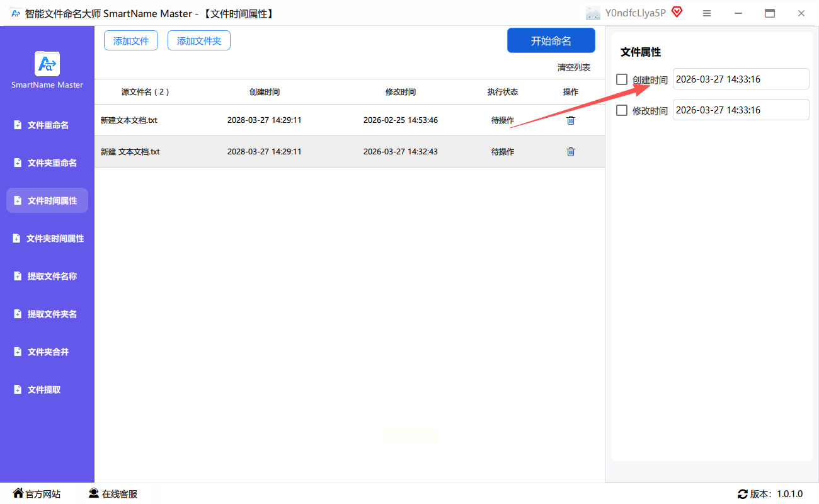This screenshot has height=504, width=819.
Task: Click the file icon beside 文件夹时间属性
Action: (x=18, y=239)
